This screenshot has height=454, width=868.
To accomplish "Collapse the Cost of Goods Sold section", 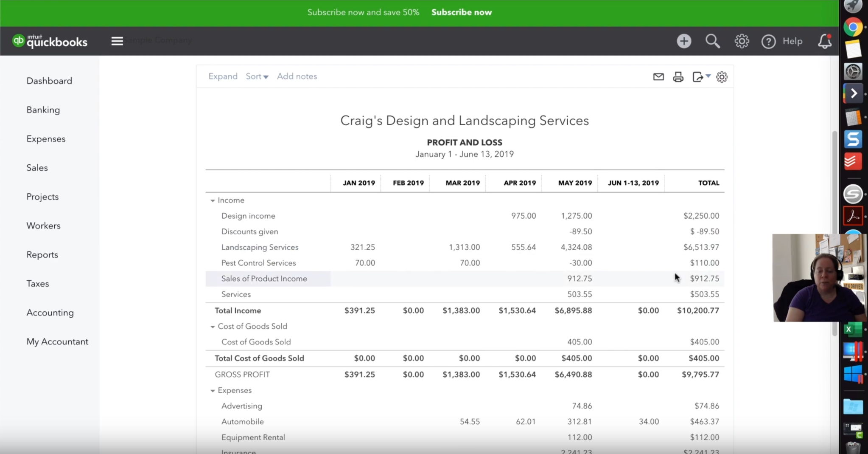I will click(213, 327).
